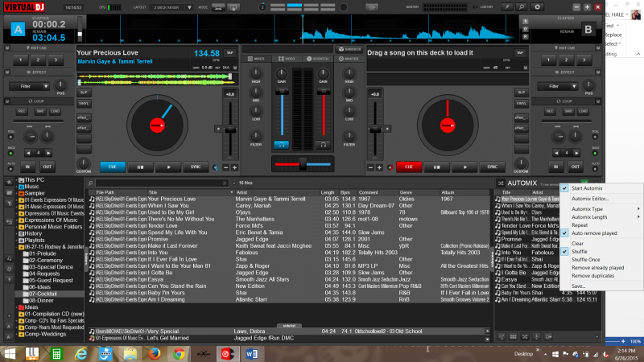The height and width of the screenshot is (362, 644).
Task: Click deck B pitch plus button
Action: [379, 167]
